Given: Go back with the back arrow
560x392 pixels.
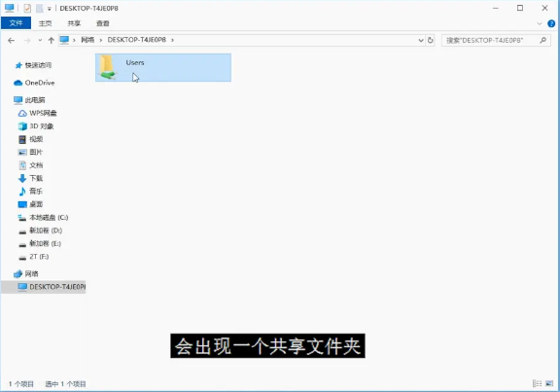Looking at the screenshot, I should [x=11, y=41].
